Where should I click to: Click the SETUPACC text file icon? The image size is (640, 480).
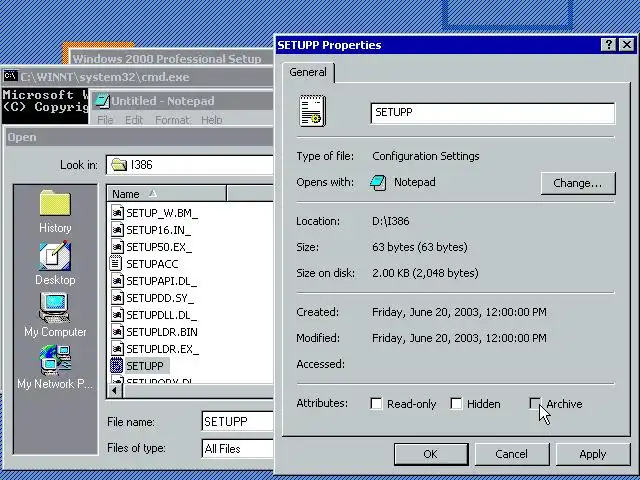[116, 264]
